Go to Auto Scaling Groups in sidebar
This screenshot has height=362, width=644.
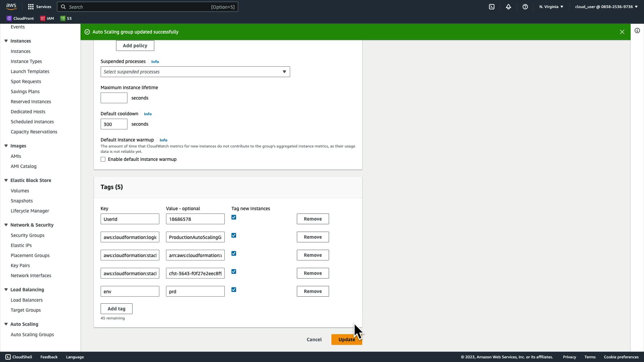(32, 335)
